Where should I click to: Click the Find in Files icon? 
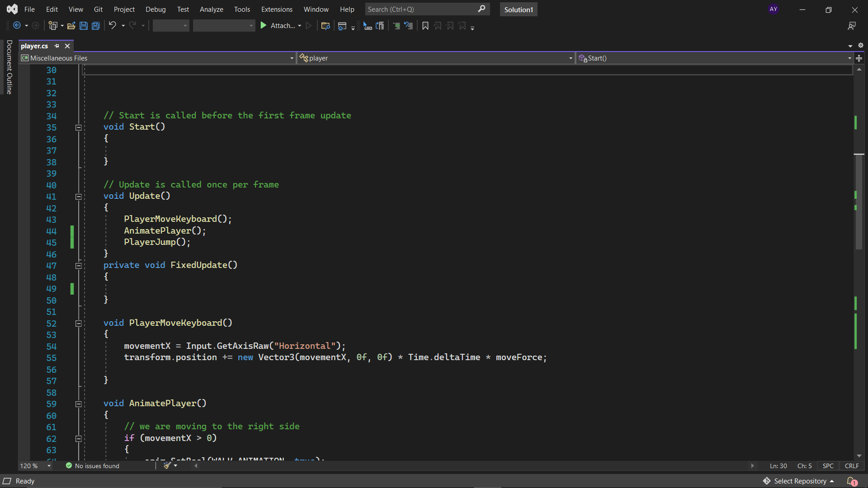coord(325,26)
